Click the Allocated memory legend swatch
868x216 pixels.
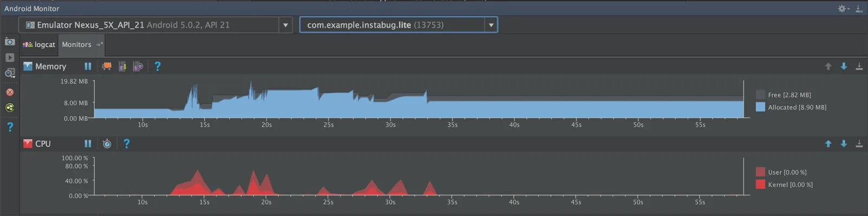[x=761, y=107]
